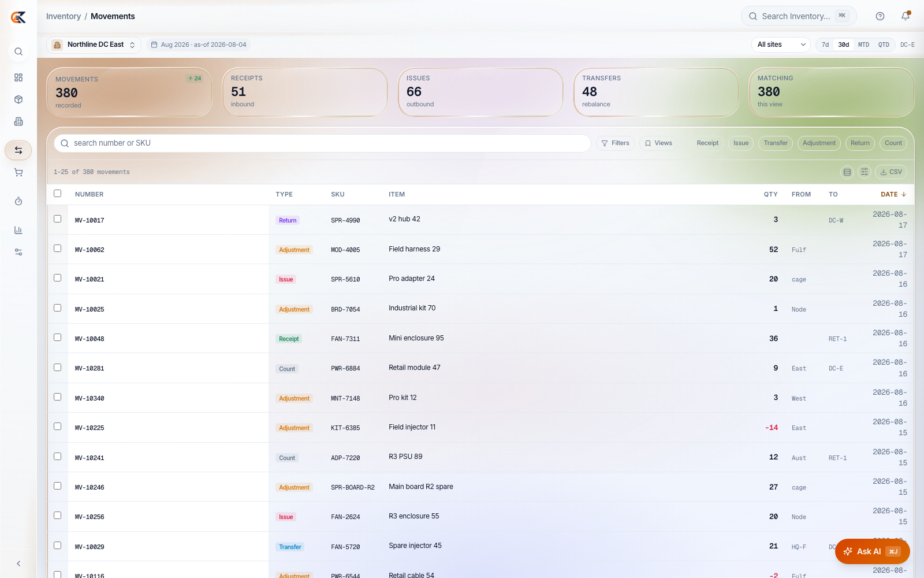This screenshot has height=578, width=924.
Task: Filter by Receipt type chip
Action: tap(707, 143)
